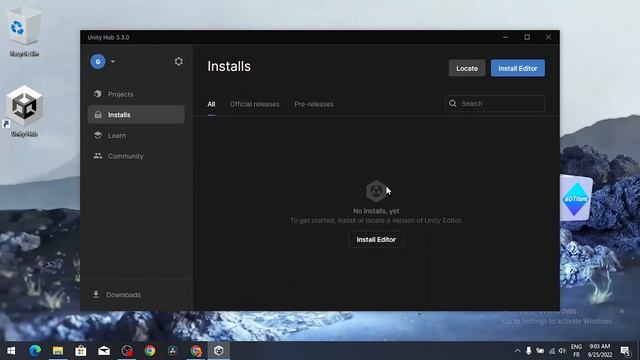This screenshot has height=360, width=640.
Task: Click the blue Install Editor button
Action: [518, 68]
